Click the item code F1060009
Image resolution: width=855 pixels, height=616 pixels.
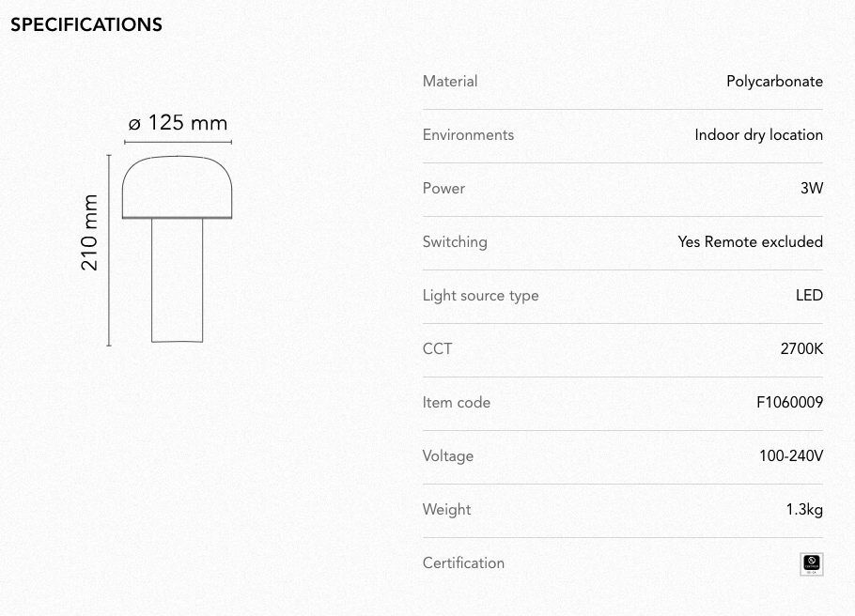[x=789, y=402]
